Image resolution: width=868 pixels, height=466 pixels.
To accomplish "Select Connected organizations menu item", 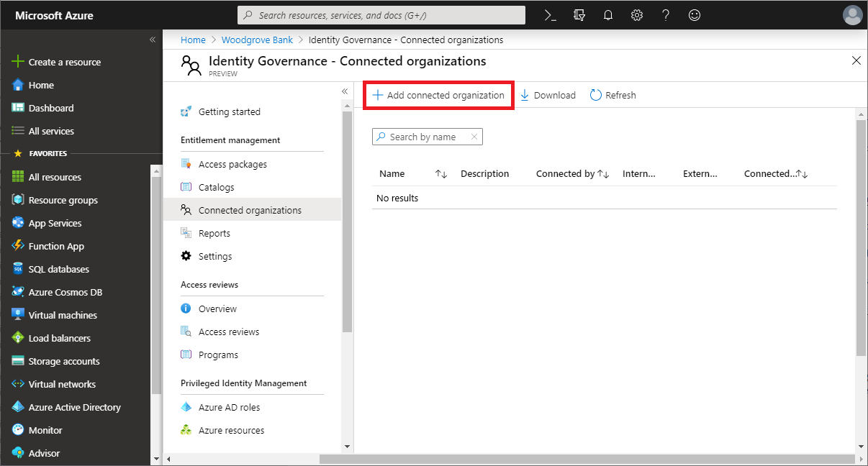I will [252, 210].
